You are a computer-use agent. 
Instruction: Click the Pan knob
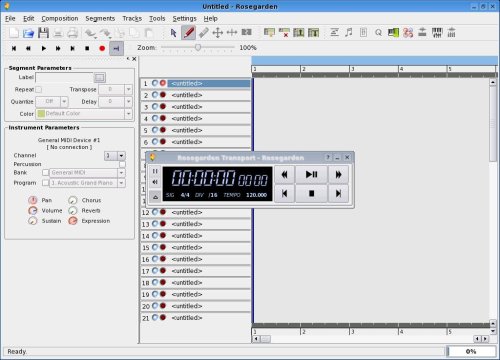32,200
